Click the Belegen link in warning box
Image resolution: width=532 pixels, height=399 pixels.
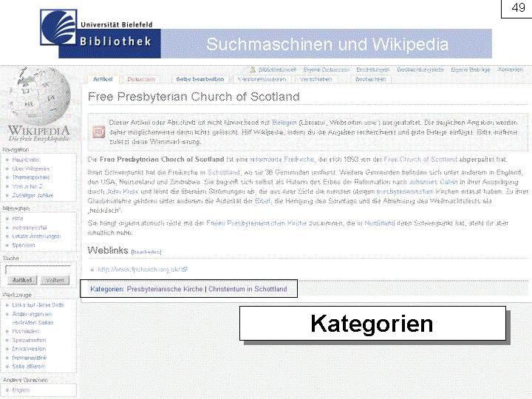pos(284,123)
